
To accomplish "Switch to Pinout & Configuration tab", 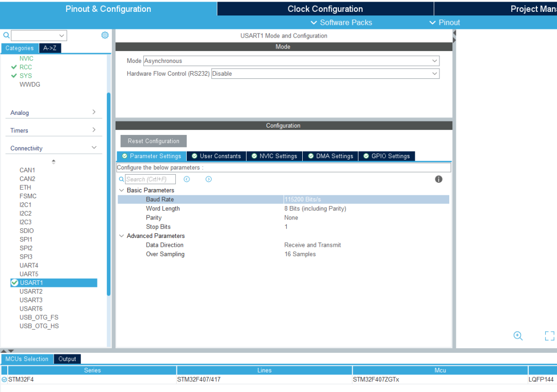I will (x=108, y=9).
